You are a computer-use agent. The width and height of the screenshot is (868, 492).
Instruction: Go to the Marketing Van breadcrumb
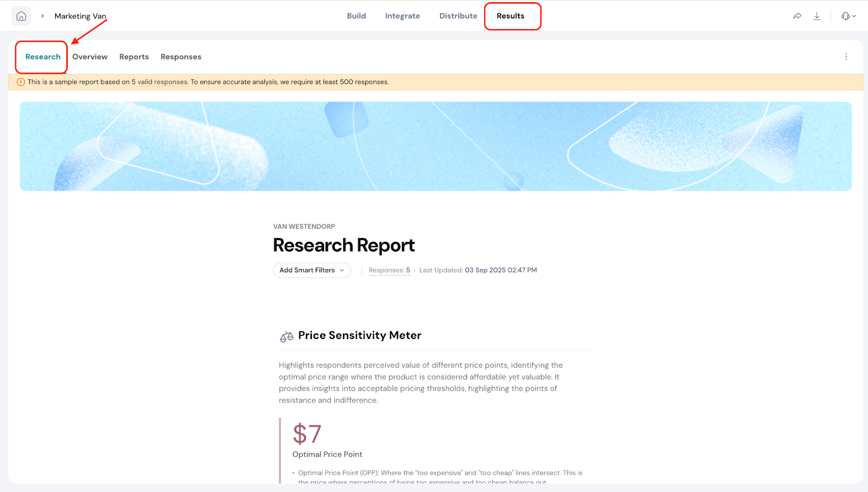(80, 16)
